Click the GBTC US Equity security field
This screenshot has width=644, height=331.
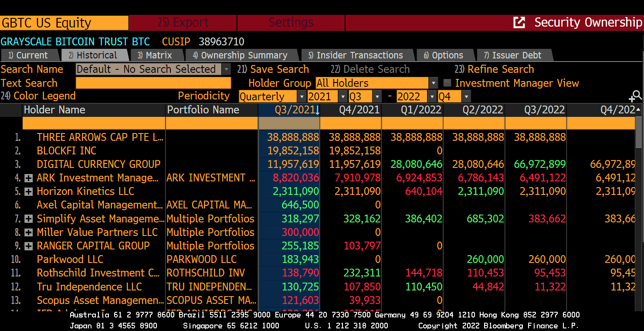64,23
